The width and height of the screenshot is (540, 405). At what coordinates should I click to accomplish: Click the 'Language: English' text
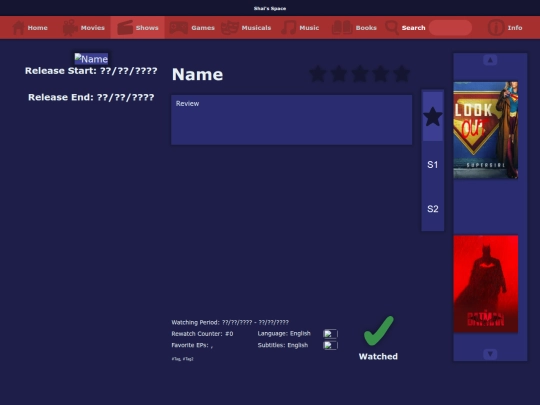[284, 333]
